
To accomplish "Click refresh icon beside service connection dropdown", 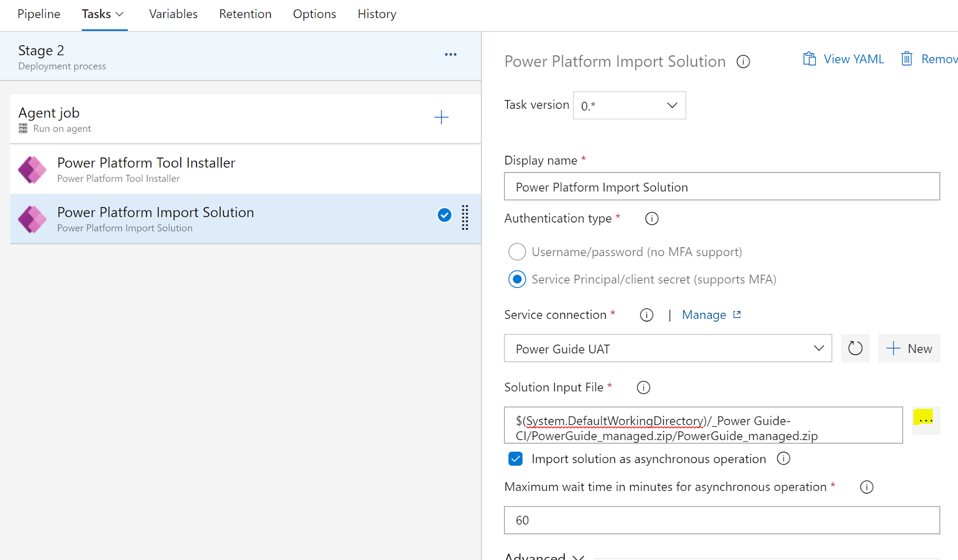I will tap(855, 348).
